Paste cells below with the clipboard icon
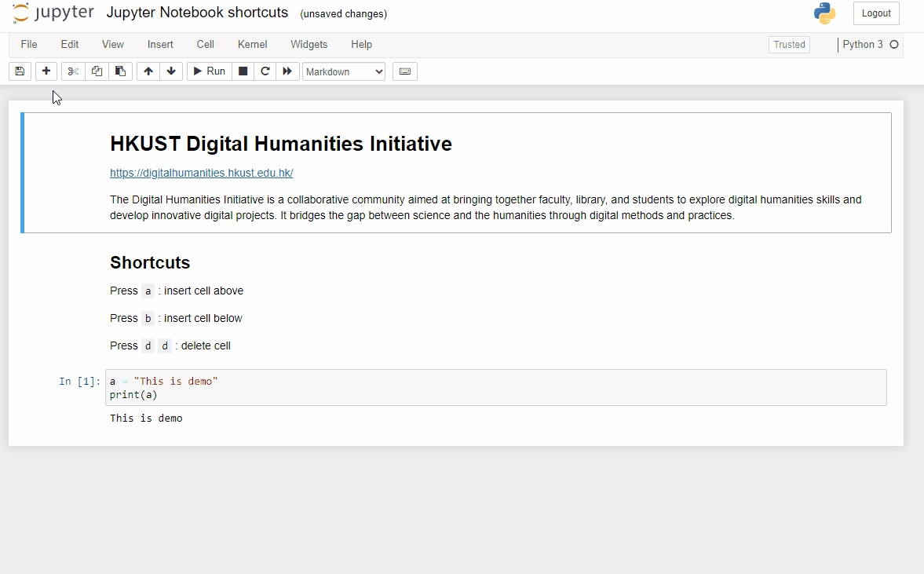924x574 pixels. coord(119,71)
